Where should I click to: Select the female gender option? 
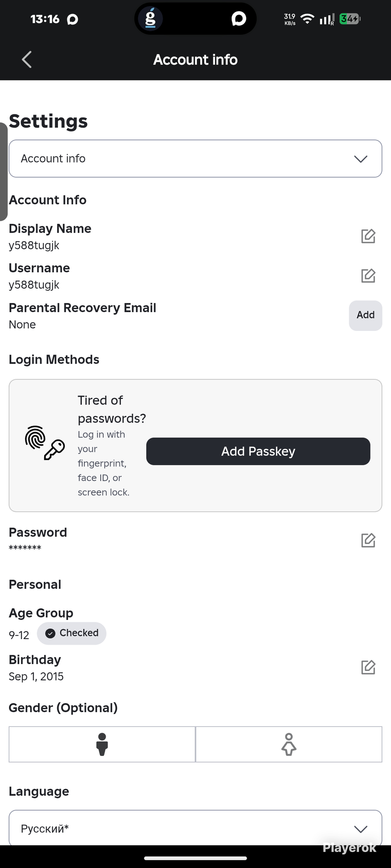coord(289,744)
